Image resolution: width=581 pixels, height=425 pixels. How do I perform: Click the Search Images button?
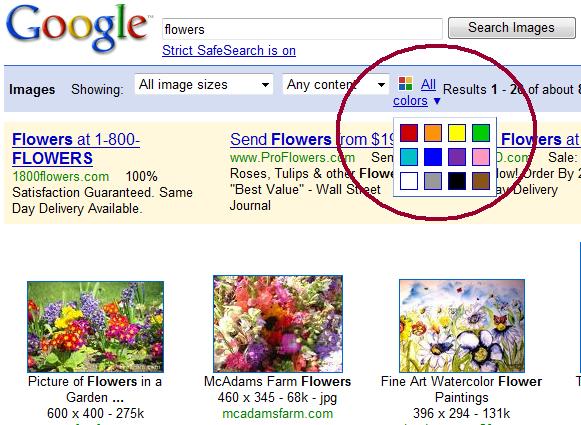click(512, 28)
